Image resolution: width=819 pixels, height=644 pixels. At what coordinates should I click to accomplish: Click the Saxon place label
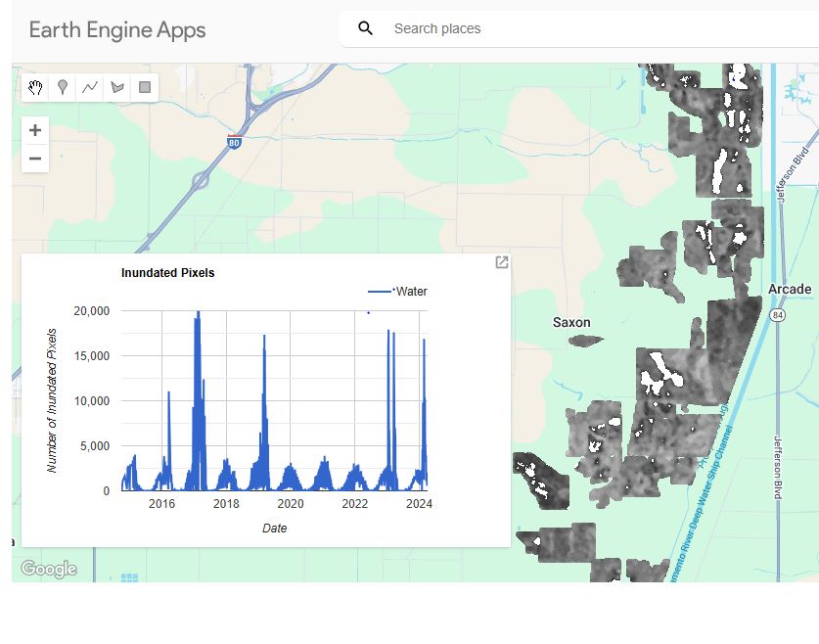coord(571,322)
